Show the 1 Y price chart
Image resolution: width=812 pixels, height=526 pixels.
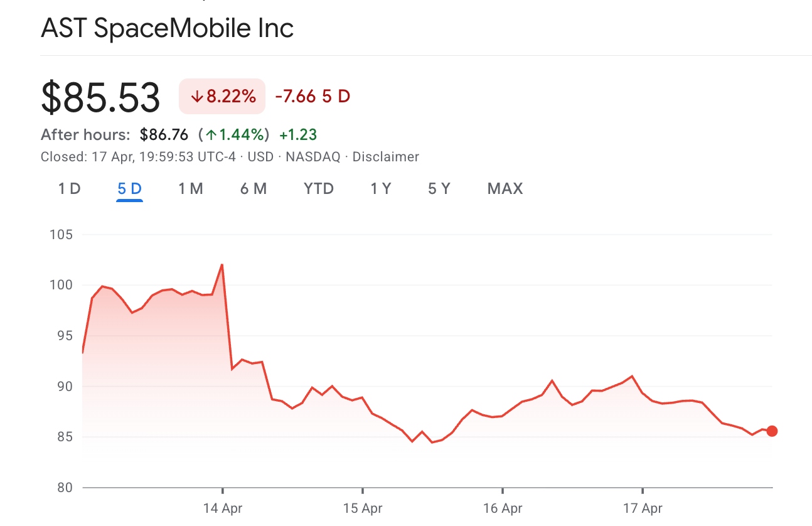click(x=381, y=189)
